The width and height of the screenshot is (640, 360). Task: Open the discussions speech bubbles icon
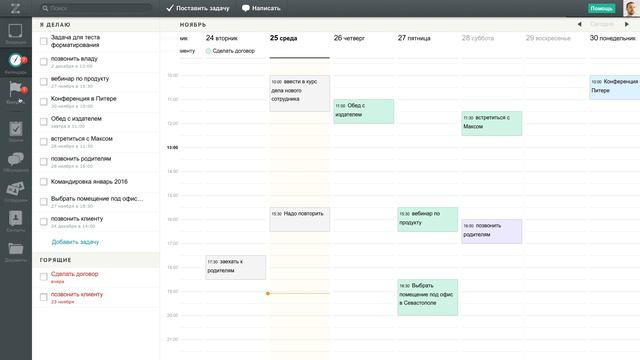click(16, 159)
